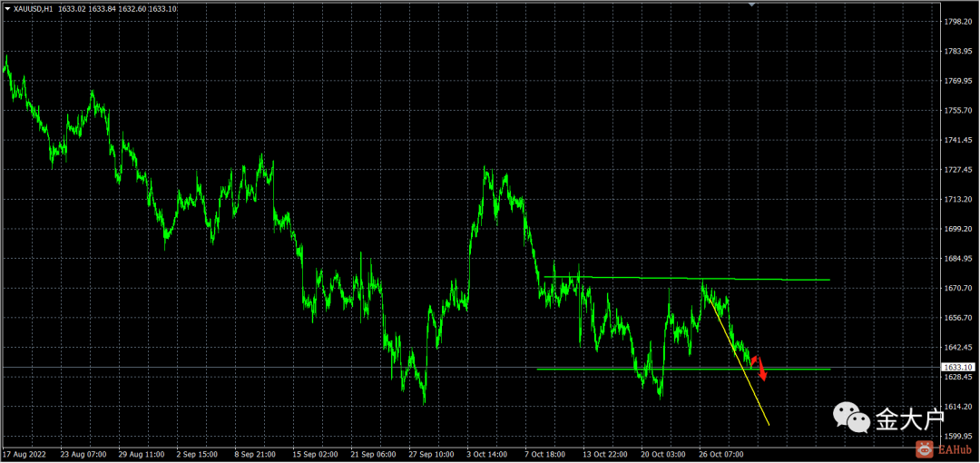Screen dimensions: 980x463
Task: Click the 7 Oct 18:00 time label
Action: point(547,454)
